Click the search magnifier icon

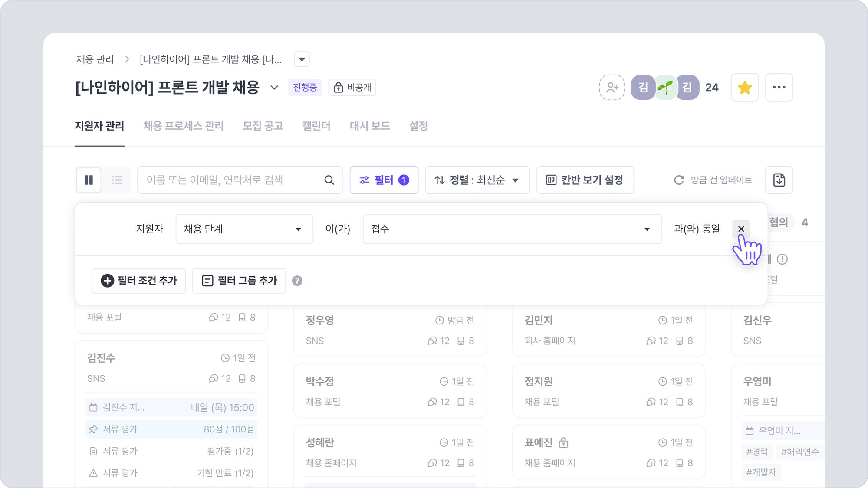click(x=329, y=180)
